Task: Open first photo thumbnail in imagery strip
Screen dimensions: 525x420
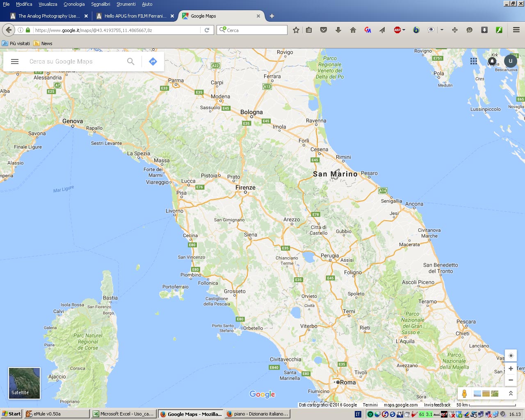Action: [x=477, y=394]
